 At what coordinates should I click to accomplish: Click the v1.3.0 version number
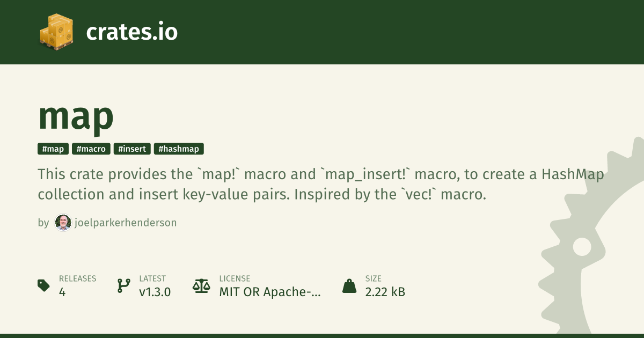155,292
